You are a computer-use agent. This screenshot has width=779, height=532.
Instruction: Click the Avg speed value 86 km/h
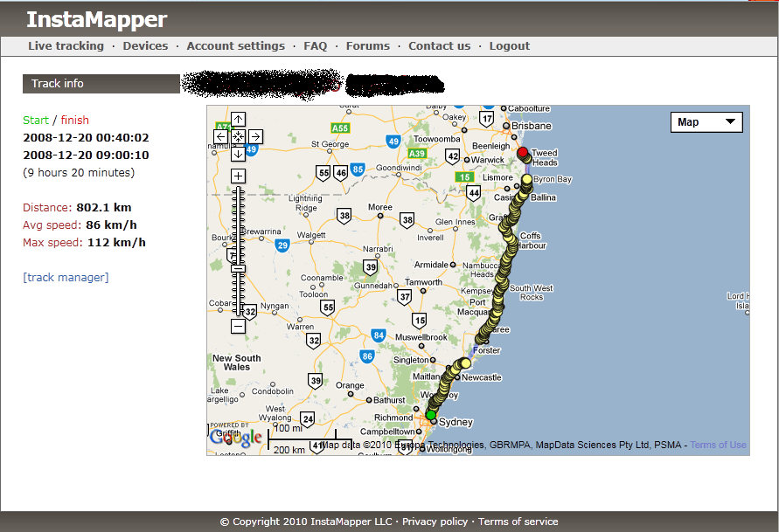[x=111, y=225]
